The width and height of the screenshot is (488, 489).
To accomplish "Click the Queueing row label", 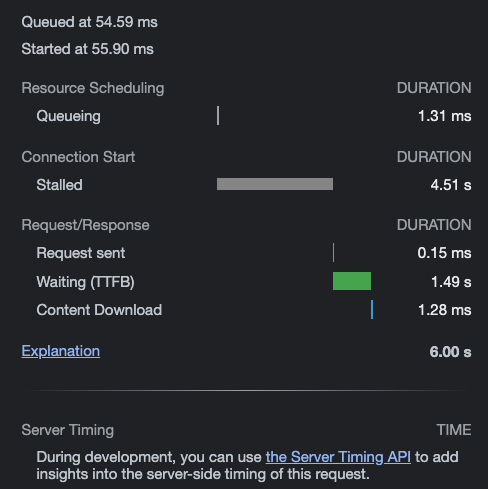I will 68,116.
